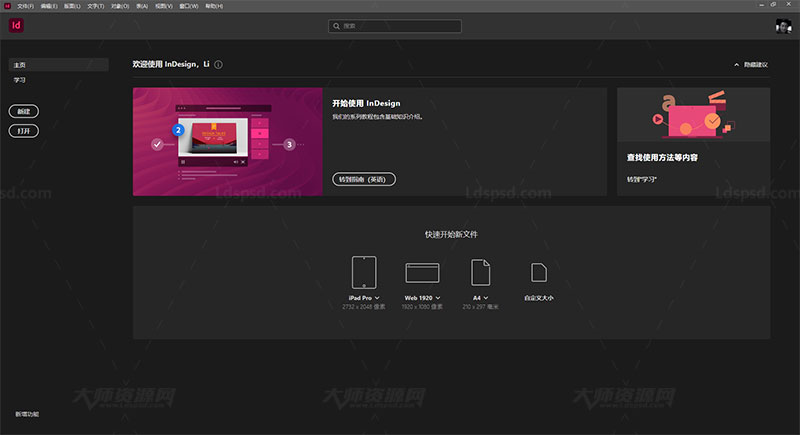Open the 版面(L) menu
This screenshot has width=800, height=435.
tap(72, 6)
